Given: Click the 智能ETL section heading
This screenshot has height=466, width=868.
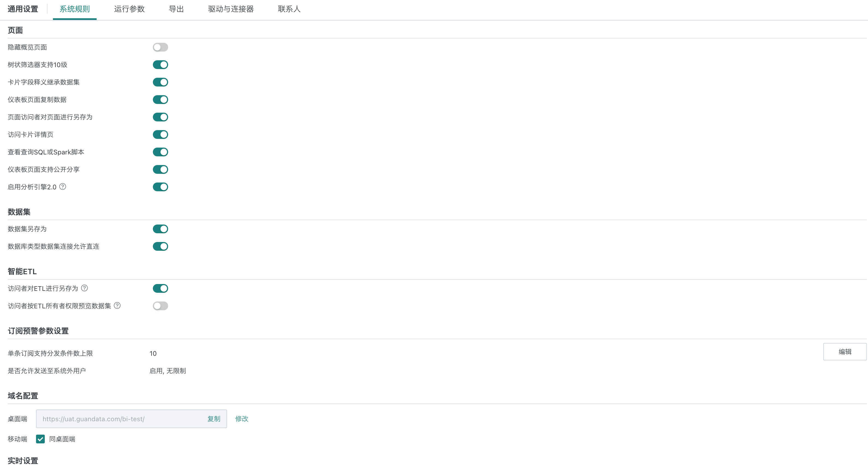Looking at the screenshot, I should point(22,271).
